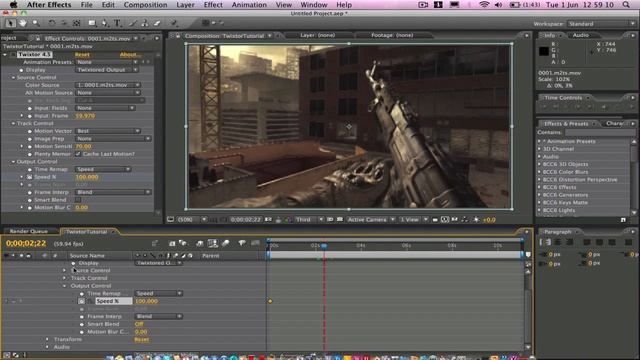Toggle Twixtor effect fx switch
This screenshot has width=640, height=360.
tap(13, 54)
